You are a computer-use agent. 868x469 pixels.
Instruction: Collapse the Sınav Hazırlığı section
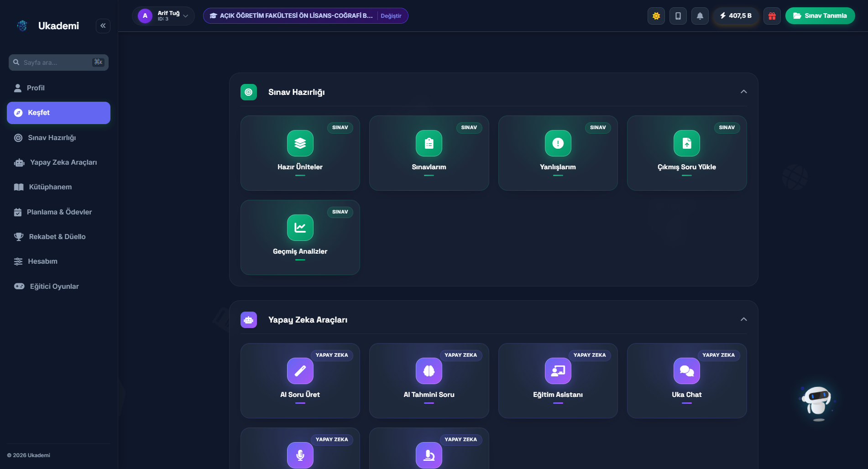[744, 92]
